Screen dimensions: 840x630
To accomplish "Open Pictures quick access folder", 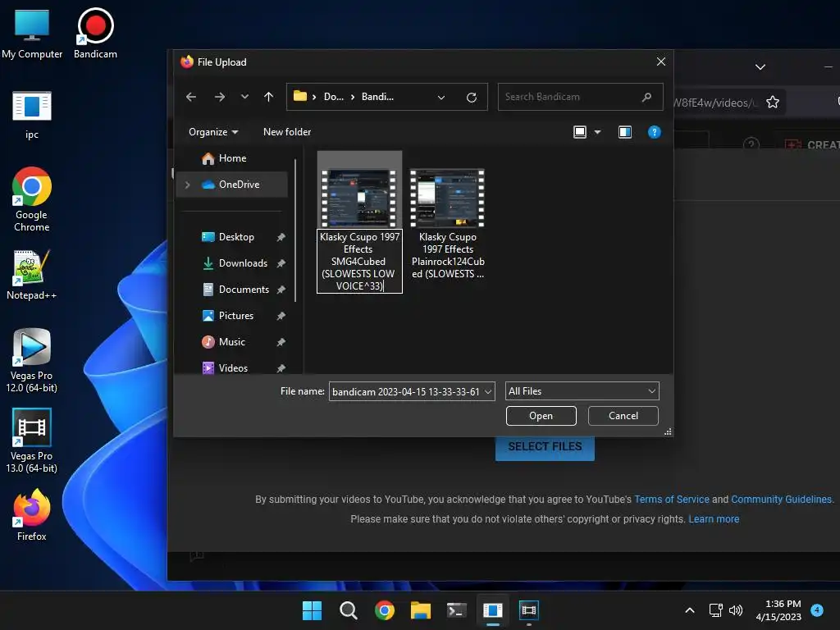I will pyautogui.click(x=235, y=316).
